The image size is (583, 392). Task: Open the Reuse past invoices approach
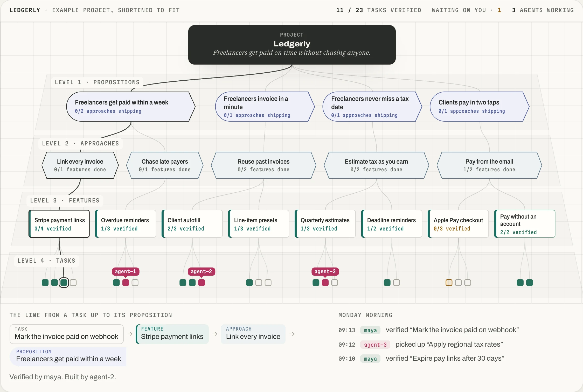coord(263,165)
